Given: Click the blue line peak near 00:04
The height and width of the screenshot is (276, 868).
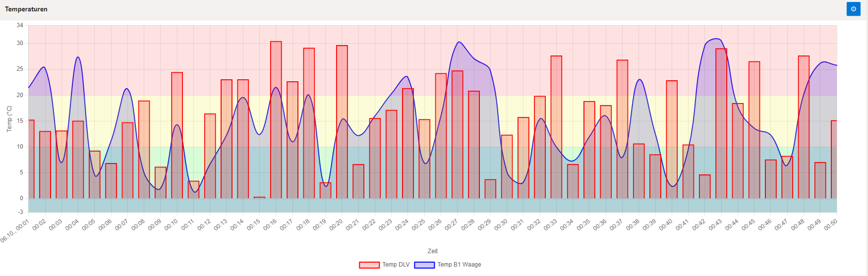Looking at the screenshot, I should (78, 57).
